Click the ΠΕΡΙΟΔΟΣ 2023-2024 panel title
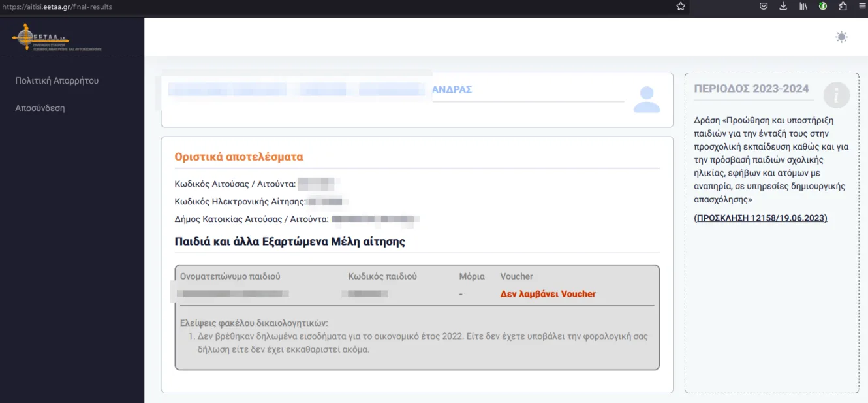This screenshot has width=868, height=403. 751,89
